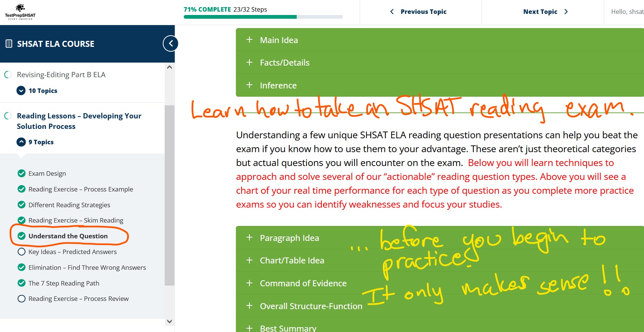The image size is (644, 332).
Task: Collapse the 9 Topics list
Action: (x=21, y=142)
